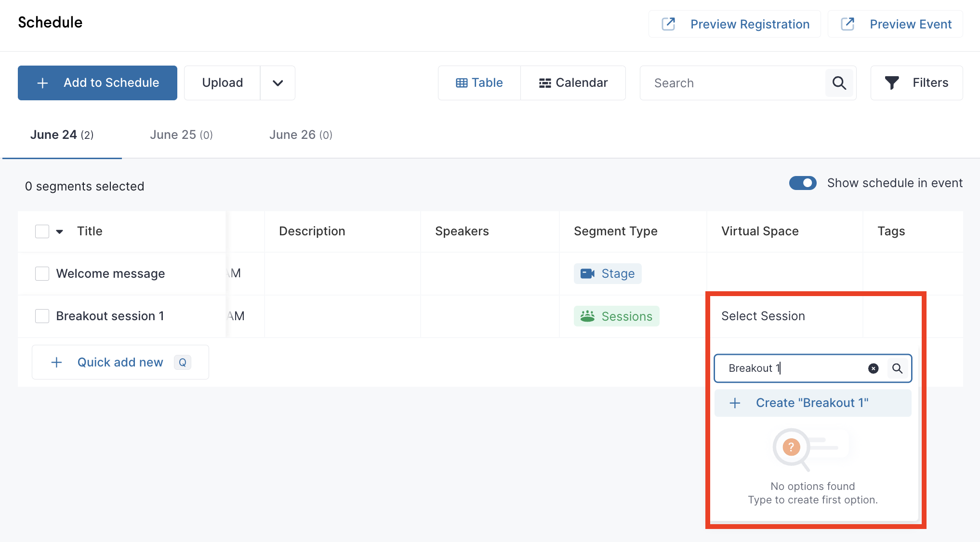Viewport: 980px width, 542px height.
Task: Click the Breakout session 1 title
Action: click(110, 316)
